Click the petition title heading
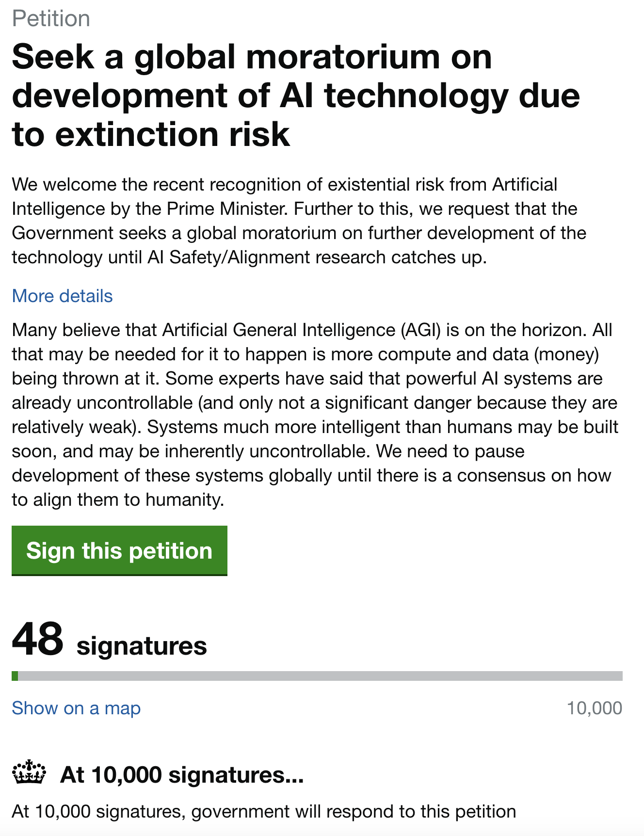 296,95
